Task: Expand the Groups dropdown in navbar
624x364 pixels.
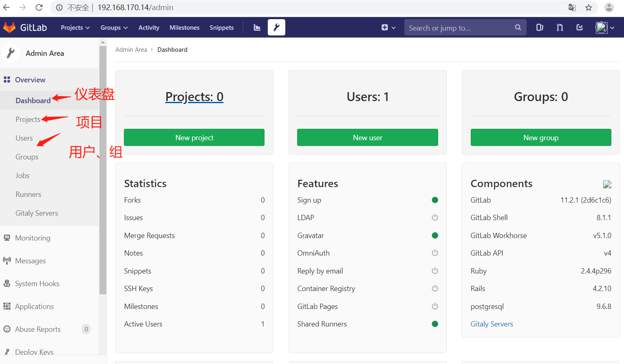Action: pos(114,27)
